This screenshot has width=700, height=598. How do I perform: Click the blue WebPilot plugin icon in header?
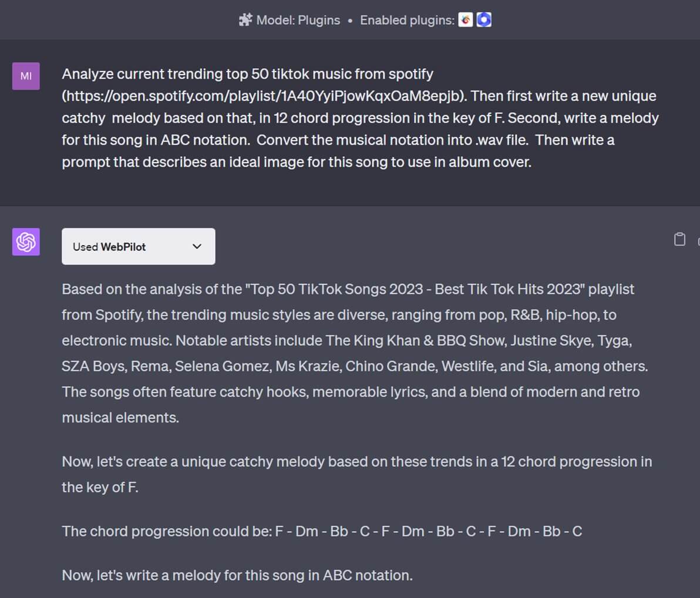(x=483, y=19)
